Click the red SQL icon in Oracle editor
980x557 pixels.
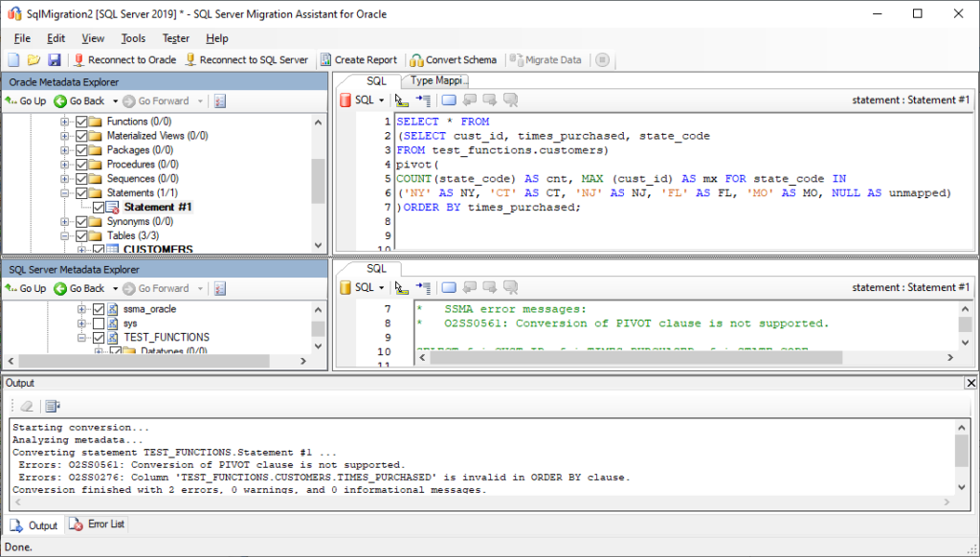click(345, 100)
